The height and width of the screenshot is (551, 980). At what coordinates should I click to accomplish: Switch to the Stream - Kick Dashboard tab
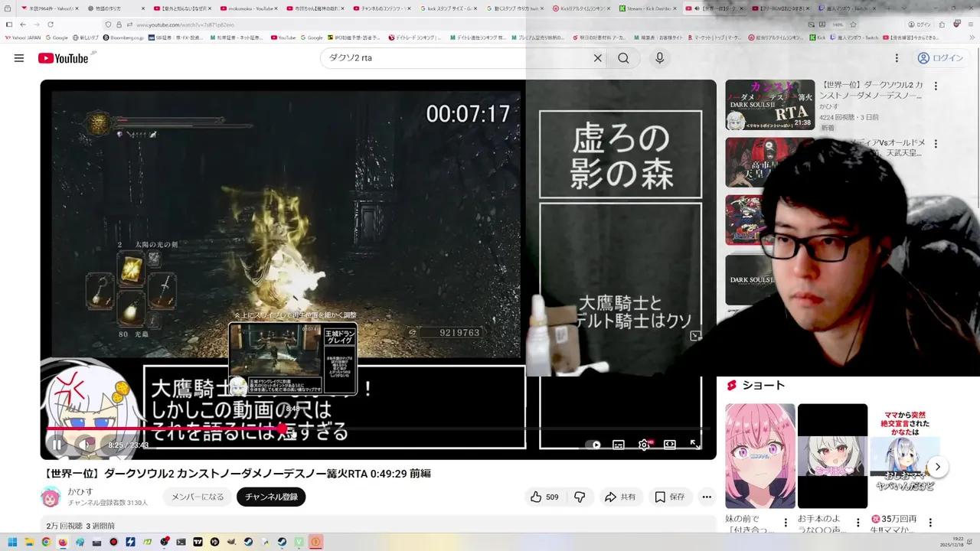point(649,8)
